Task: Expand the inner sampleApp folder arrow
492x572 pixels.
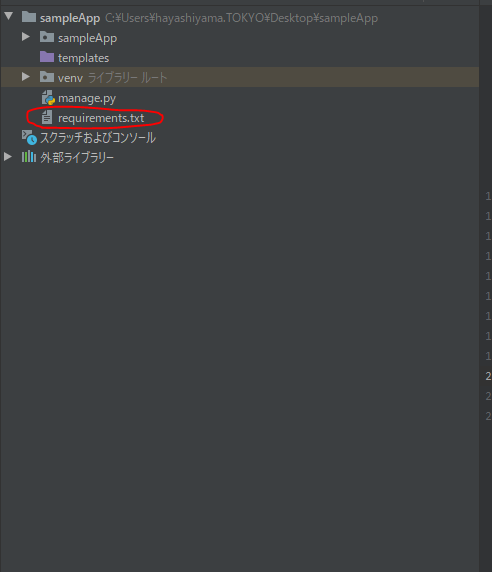Action: 26,36
